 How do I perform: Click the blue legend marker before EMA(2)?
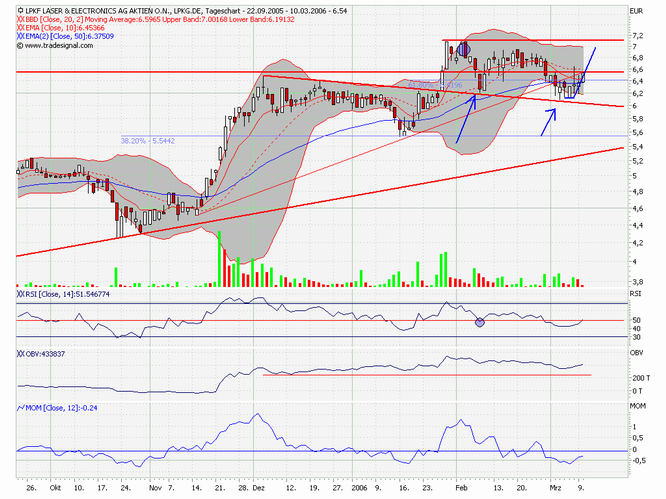21,36
